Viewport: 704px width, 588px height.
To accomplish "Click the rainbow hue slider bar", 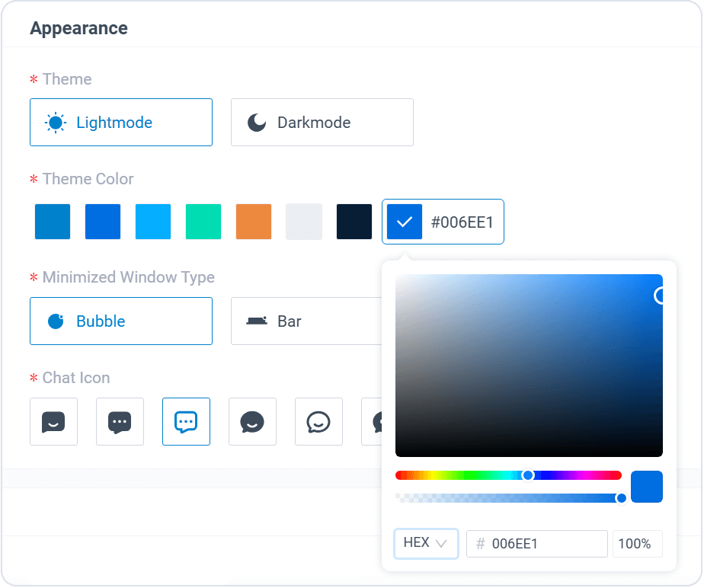I will [x=508, y=475].
